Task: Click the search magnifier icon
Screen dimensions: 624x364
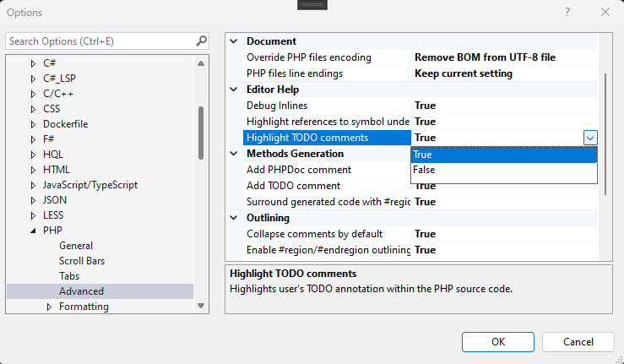Action: click(x=202, y=41)
